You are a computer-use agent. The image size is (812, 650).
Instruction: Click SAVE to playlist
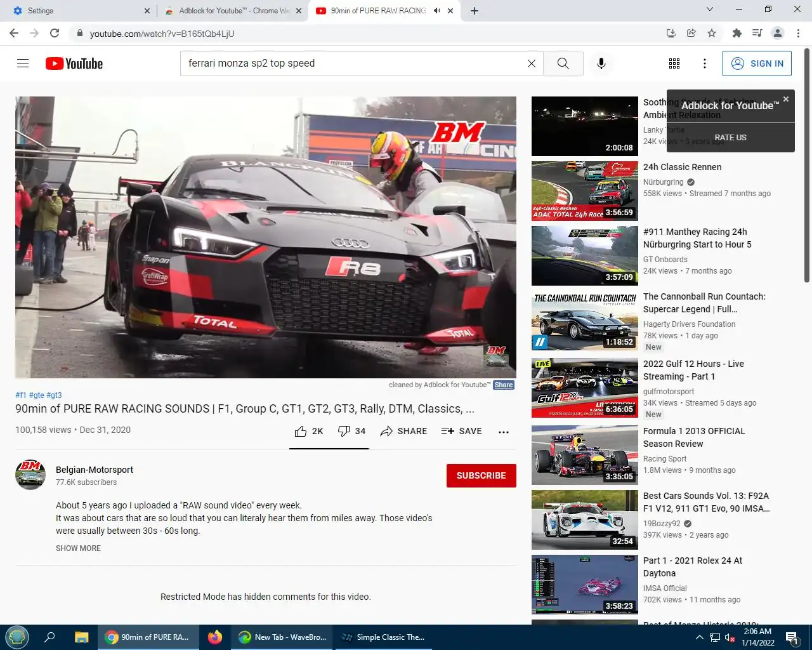coord(461,431)
